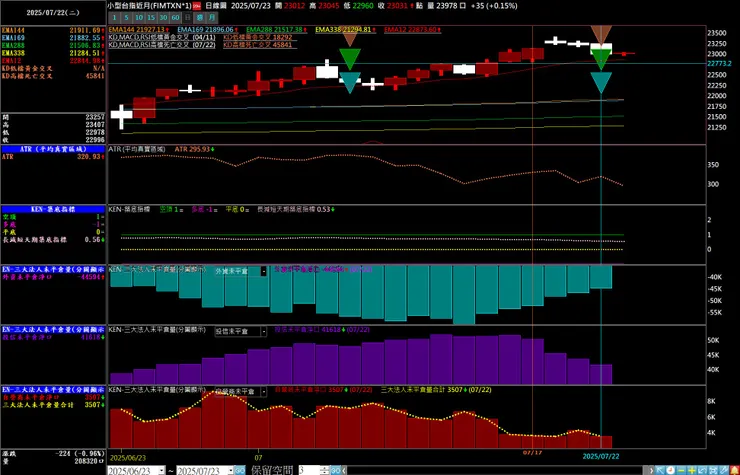Click the EMA169 21896.06 legend label
This screenshot has width=740, height=475.
(x=208, y=30)
